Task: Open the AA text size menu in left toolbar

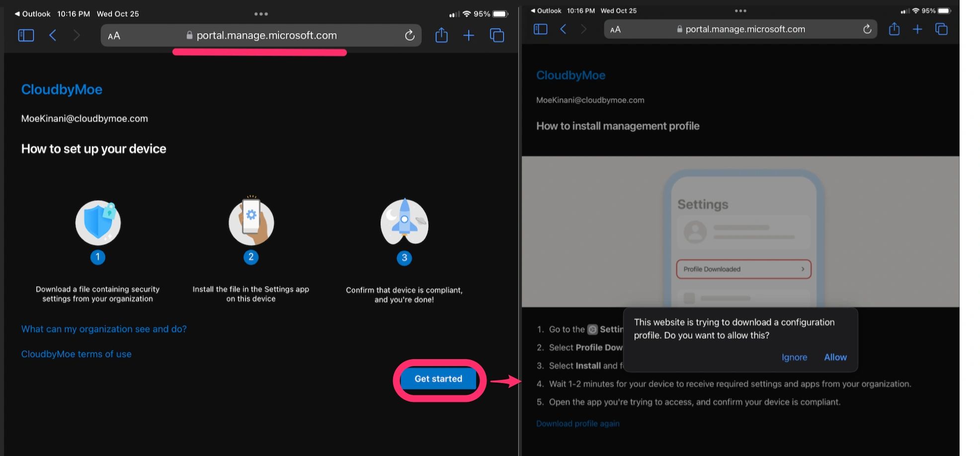Action: [x=114, y=35]
